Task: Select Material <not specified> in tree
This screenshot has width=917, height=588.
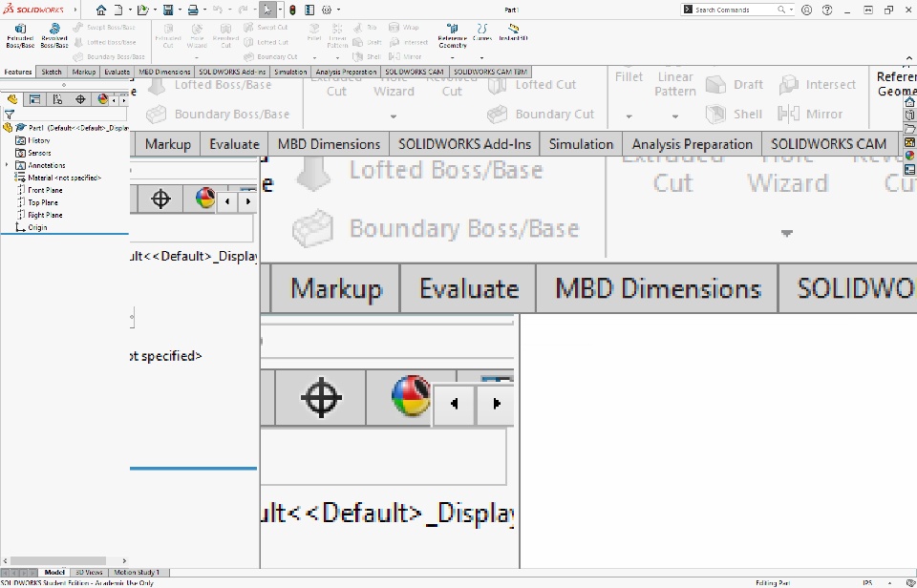Action: click(x=59, y=178)
